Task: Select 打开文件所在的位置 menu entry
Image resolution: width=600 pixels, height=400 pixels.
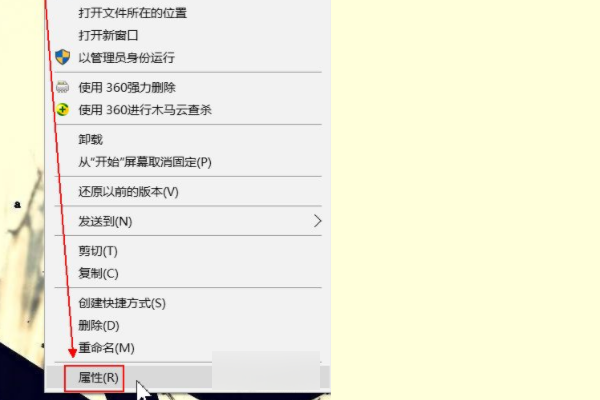Action: [188, 13]
